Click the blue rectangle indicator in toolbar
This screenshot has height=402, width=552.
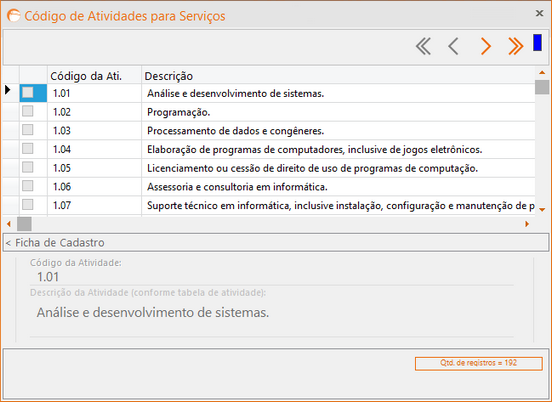pos(537,43)
